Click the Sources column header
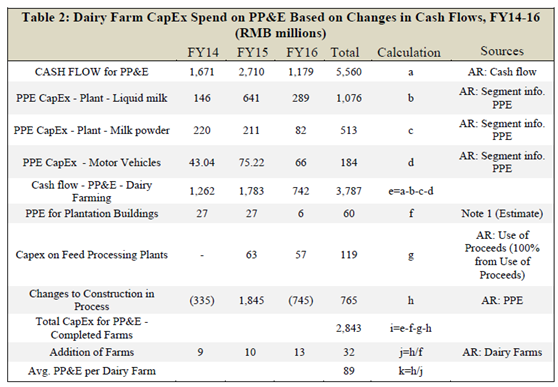Screen dimensions: 558x387 click(x=502, y=51)
